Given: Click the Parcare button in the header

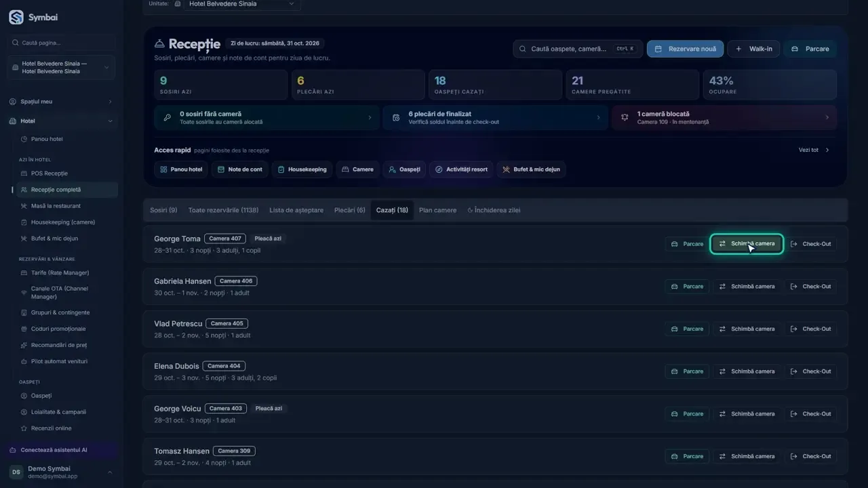Looking at the screenshot, I should (x=810, y=49).
